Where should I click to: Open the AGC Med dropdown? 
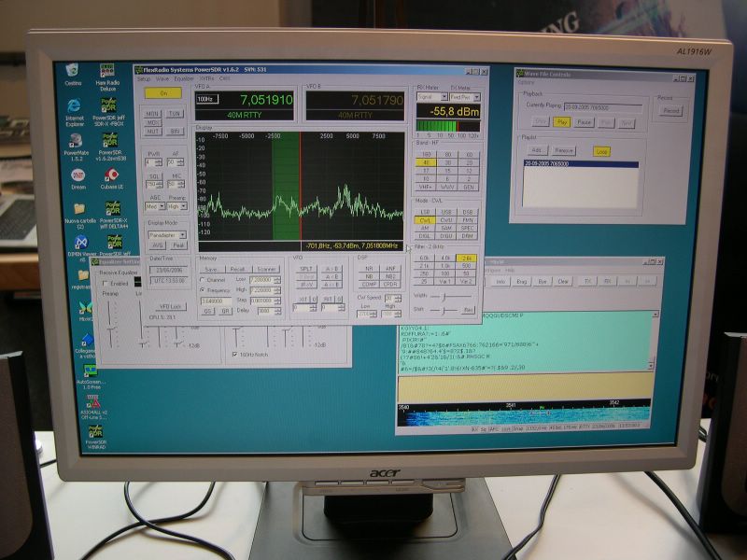155,206
